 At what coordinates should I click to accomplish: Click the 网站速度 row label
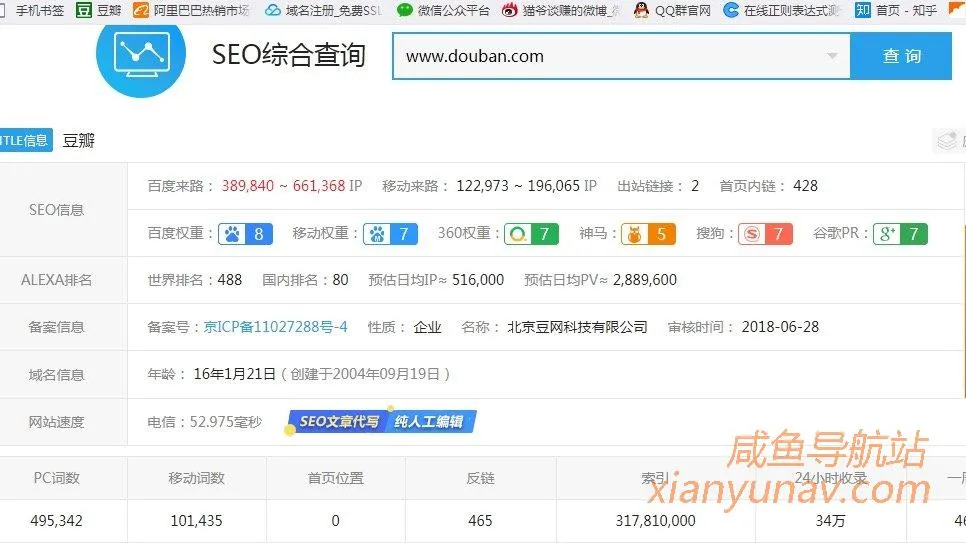(57, 422)
